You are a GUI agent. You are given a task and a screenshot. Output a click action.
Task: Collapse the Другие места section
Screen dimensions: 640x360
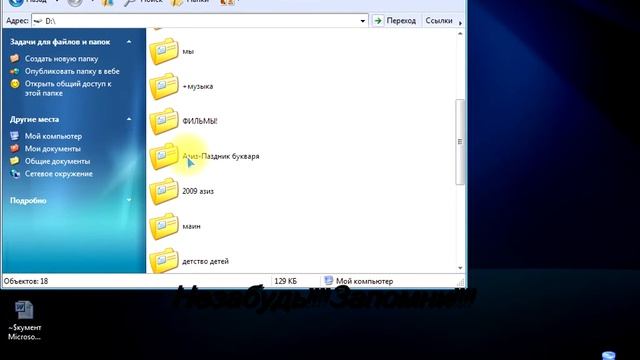tap(129, 119)
